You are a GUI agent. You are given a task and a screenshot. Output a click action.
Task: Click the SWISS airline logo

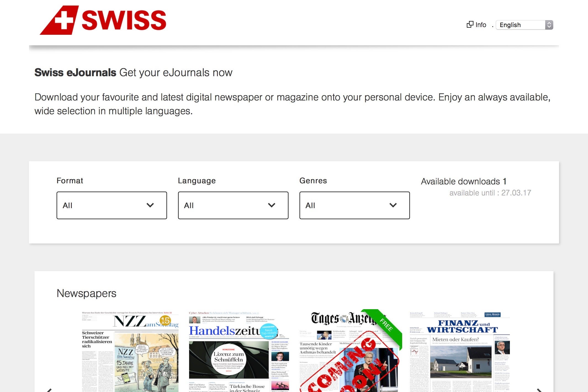103,20
